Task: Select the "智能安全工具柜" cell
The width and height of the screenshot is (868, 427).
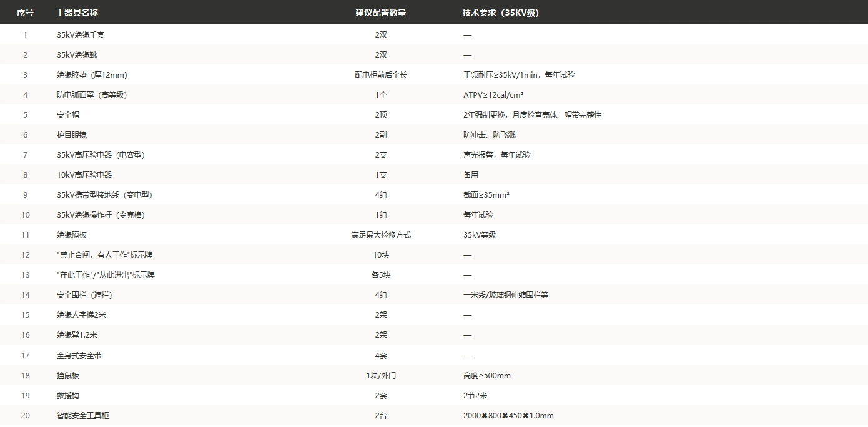Action: pos(83,416)
